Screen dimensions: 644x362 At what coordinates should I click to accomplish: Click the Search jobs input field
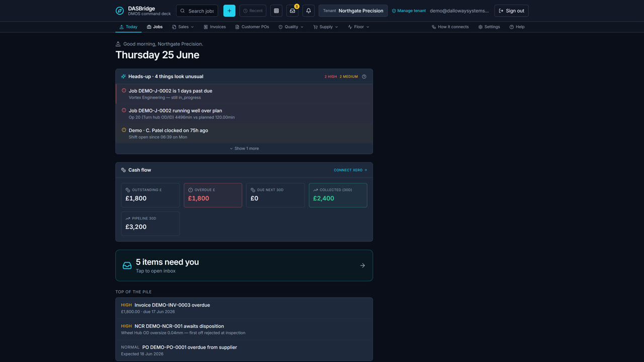(x=197, y=11)
